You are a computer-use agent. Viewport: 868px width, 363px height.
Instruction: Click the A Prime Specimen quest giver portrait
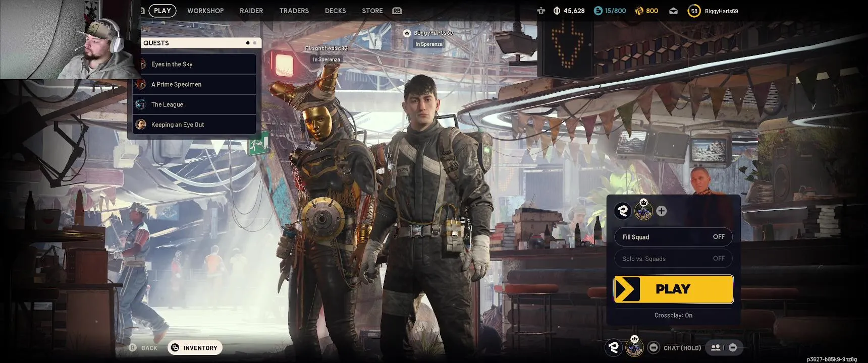(141, 84)
